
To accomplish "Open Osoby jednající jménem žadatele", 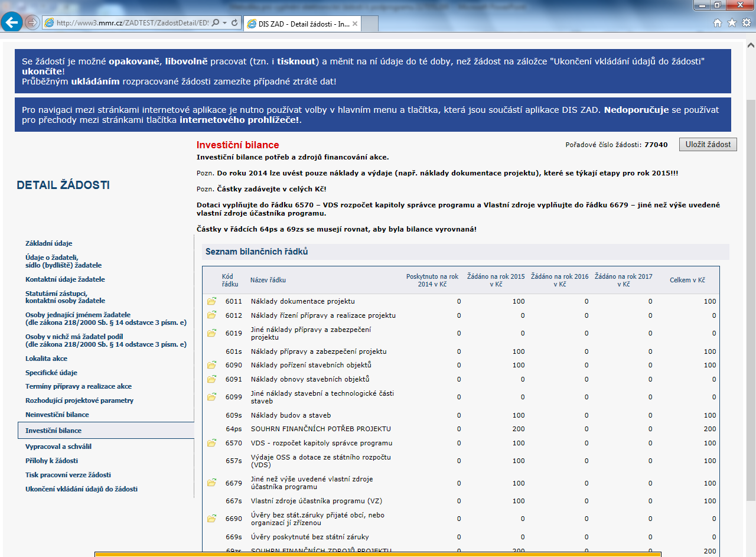I will pyautogui.click(x=106, y=319).
